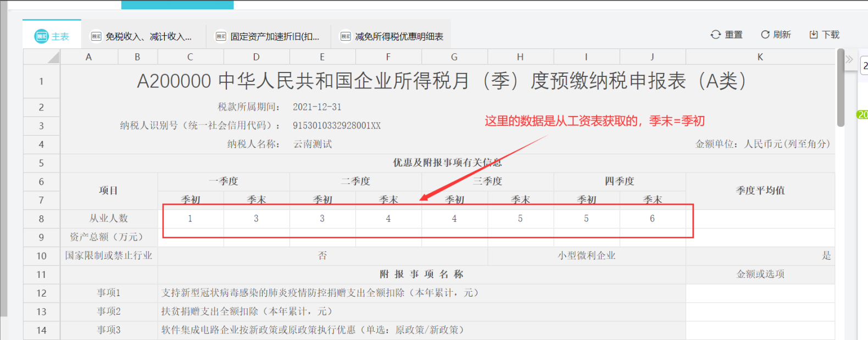868x340 pixels.
Task: Select column K header
Action: [x=760, y=57]
